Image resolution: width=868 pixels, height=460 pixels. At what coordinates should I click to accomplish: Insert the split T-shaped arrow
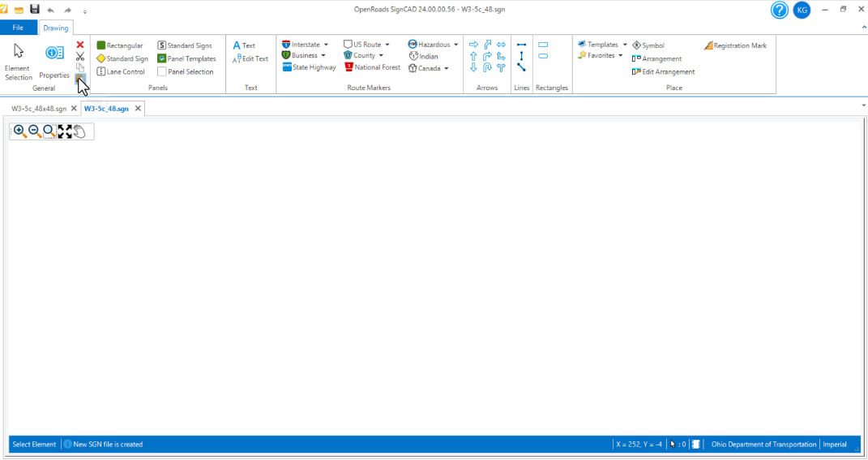tap(501, 67)
